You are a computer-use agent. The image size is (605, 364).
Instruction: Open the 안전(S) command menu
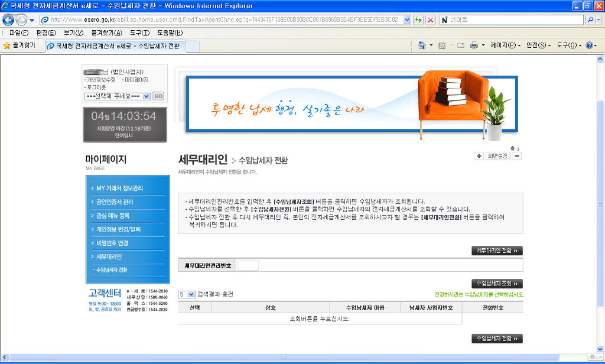[x=539, y=45]
